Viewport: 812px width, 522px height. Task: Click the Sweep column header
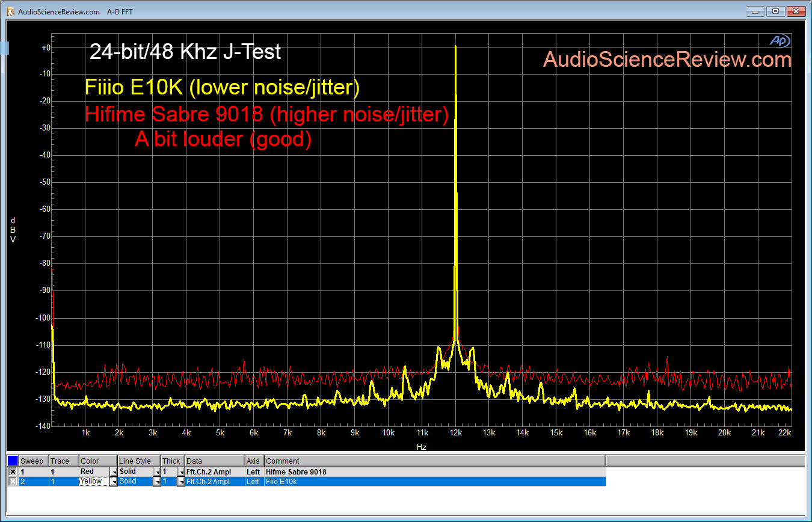pos(34,461)
